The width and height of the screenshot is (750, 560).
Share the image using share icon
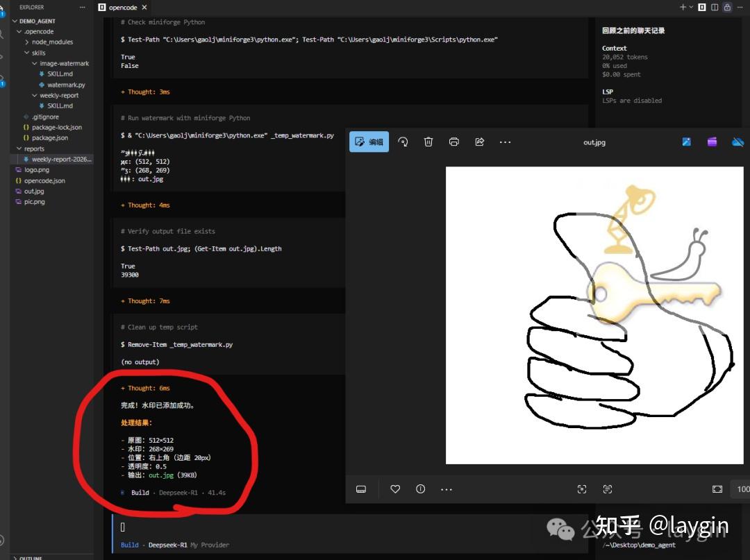479,142
